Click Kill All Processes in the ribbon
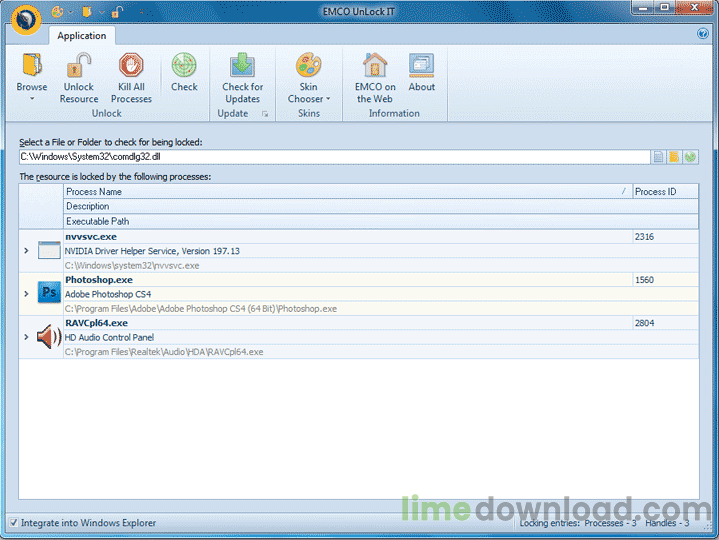The image size is (719, 540). [131, 68]
